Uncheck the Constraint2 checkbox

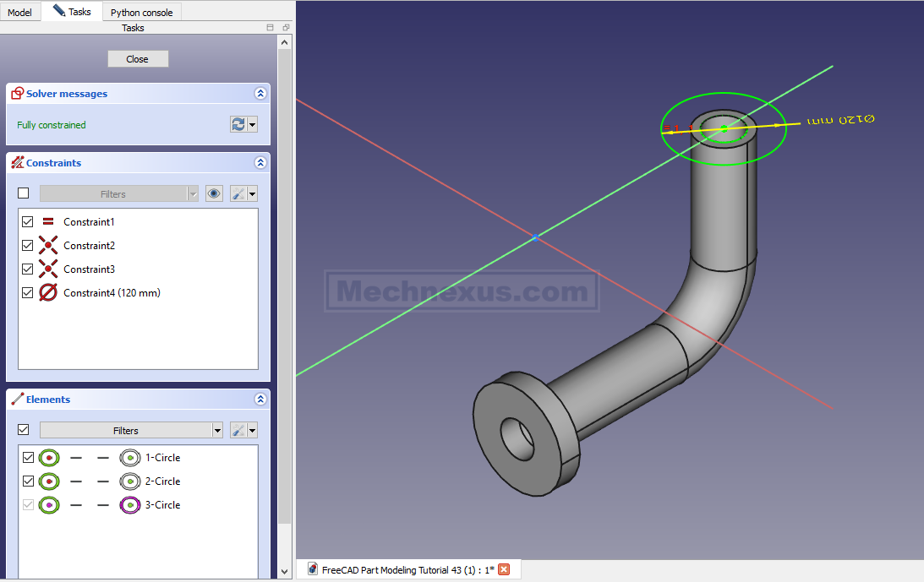[28, 245]
